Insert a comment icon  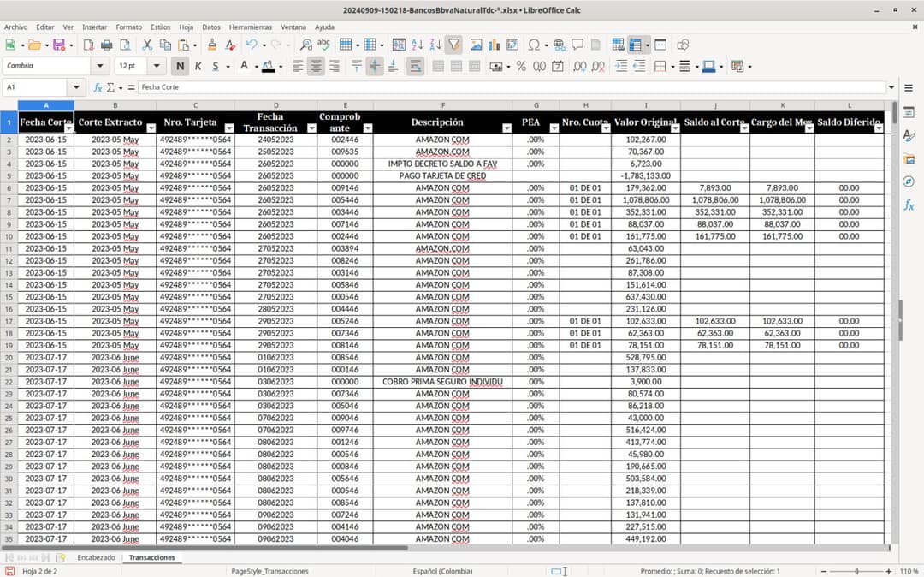(x=577, y=45)
